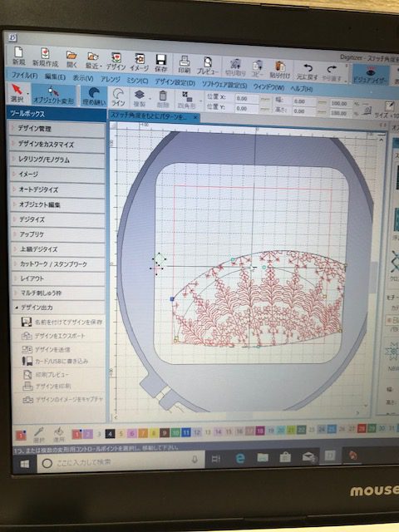This screenshot has height=532, width=399.
Task: Expand the アップリケ section
Action: [57, 234]
